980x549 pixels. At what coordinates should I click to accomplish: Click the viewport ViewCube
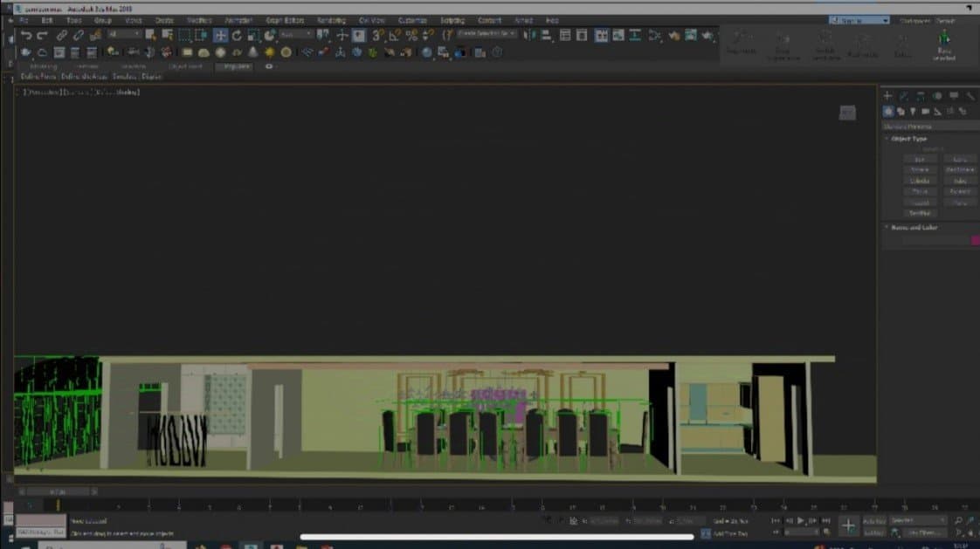(x=847, y=113)
